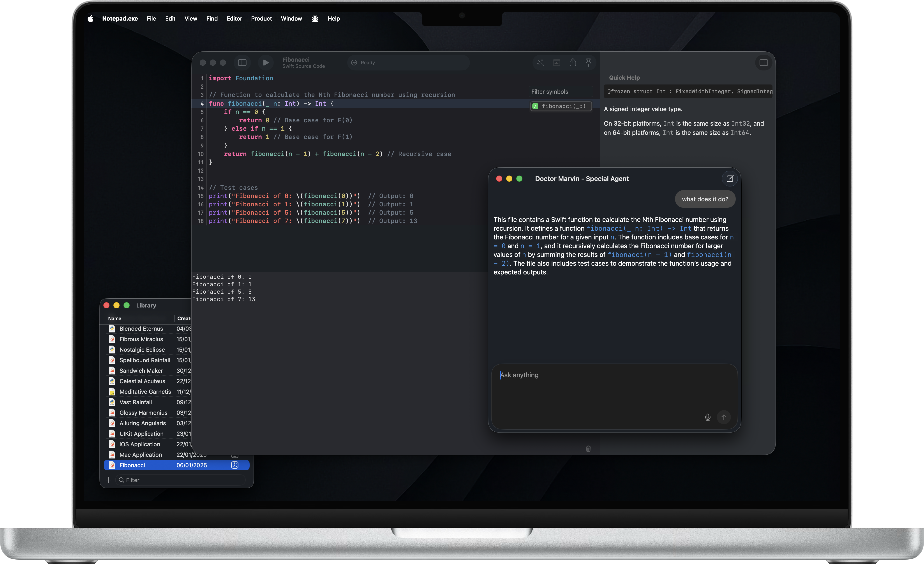Open the View menu

click(191, 19)
